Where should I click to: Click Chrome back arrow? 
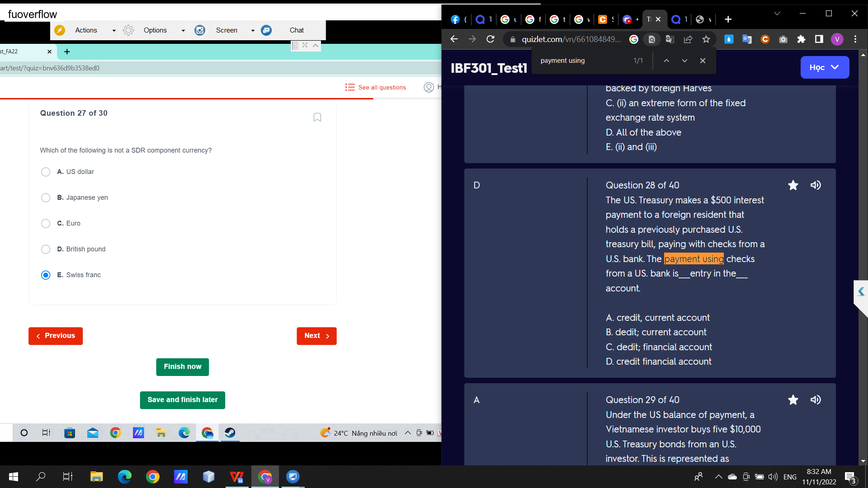point(454,39)
